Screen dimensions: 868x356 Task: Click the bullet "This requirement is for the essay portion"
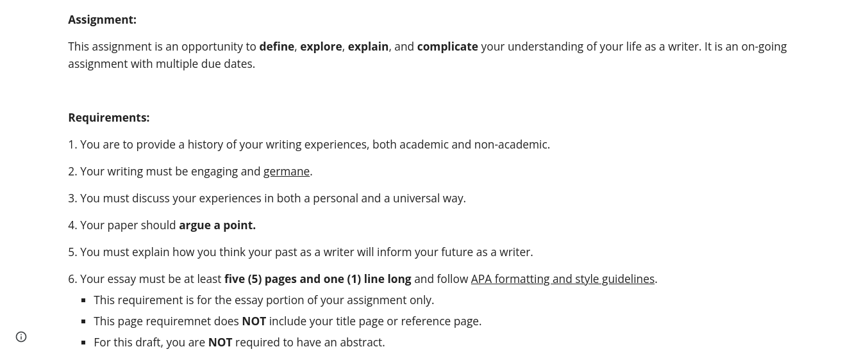[x=263, y=300]
